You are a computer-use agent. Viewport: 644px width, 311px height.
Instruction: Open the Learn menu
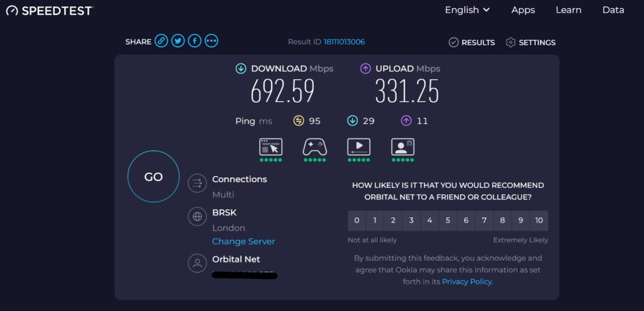569,10
